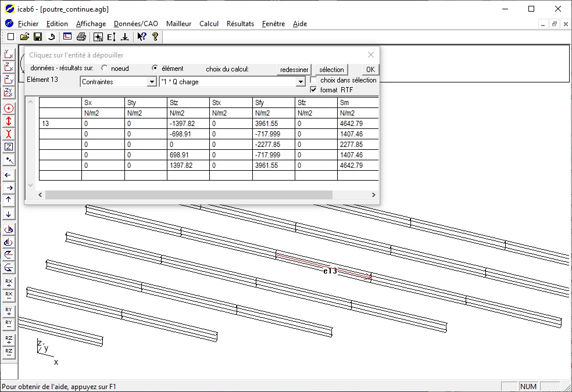Click the table's scroll up arrow
The image size is (572, 392).
click(31, 102)
